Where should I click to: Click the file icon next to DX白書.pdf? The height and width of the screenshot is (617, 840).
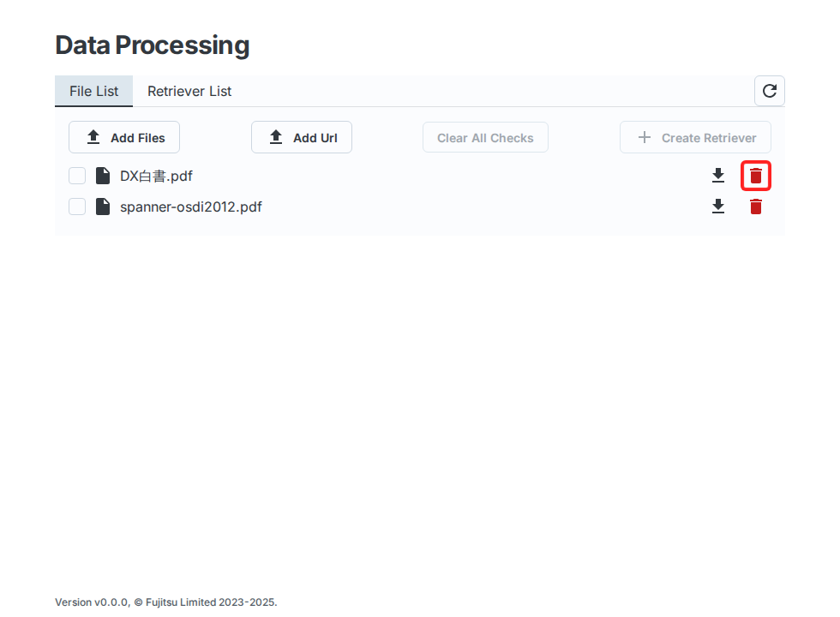(x=103, y=176)
